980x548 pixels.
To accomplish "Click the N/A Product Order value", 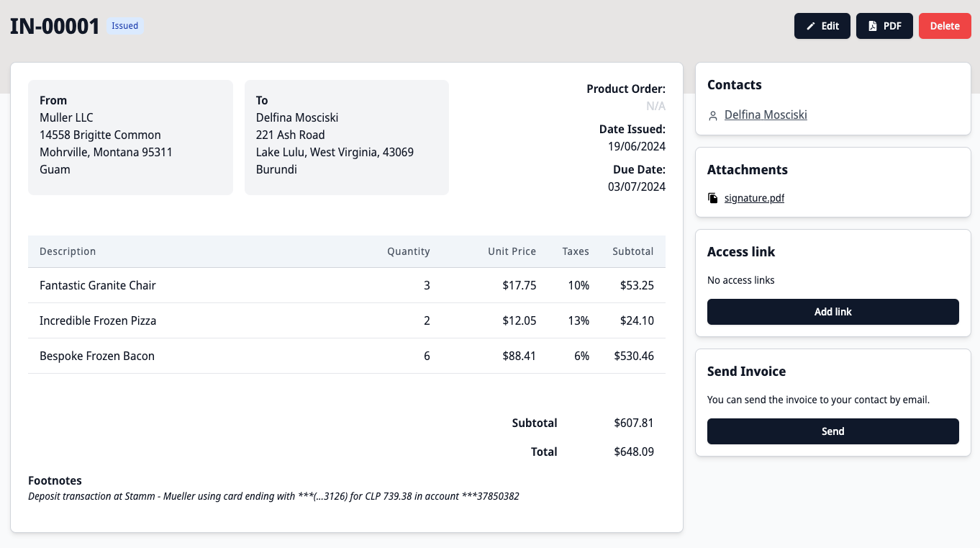I will pos(655,105).
